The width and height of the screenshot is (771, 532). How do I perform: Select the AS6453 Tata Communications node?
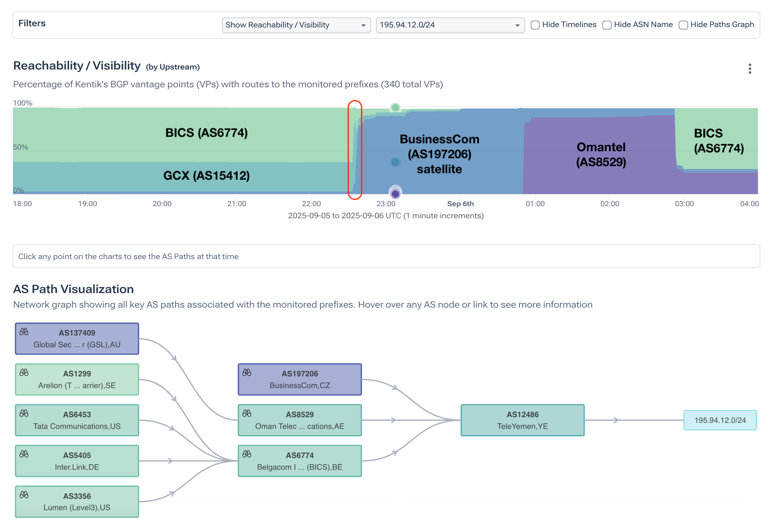[x=77, y=420]
